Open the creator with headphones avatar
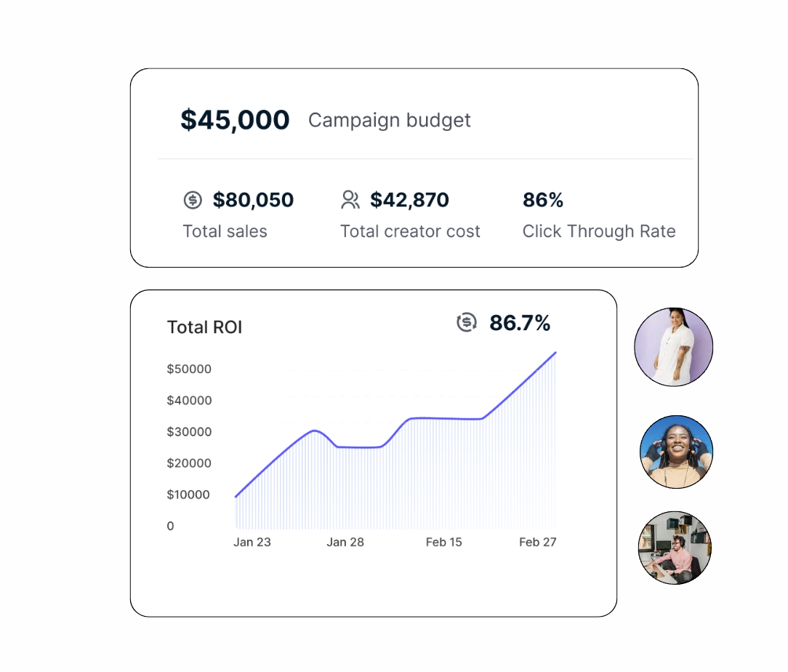Image resolution: width=788 pixels, height=672 pixels. 677,452
